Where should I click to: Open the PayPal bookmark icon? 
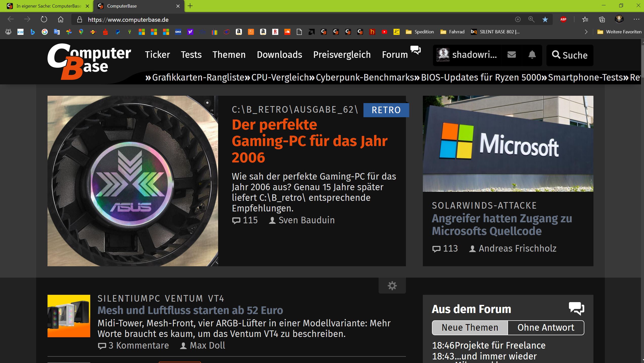117,32
